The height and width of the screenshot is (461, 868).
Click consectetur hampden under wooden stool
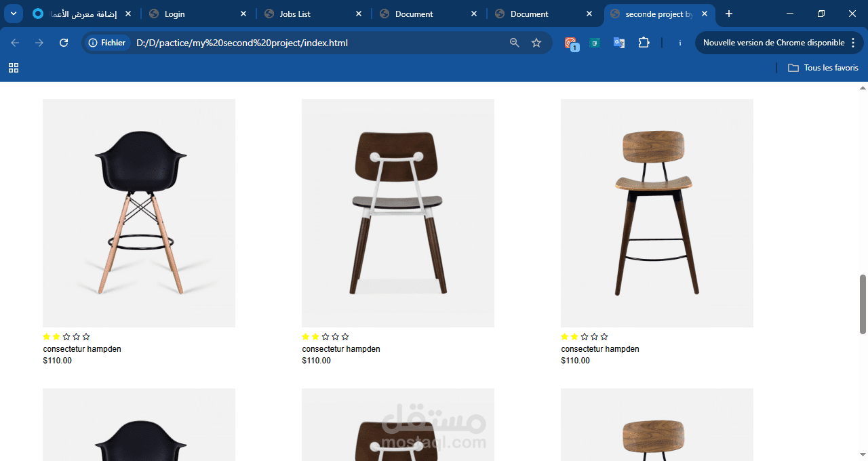coord(600,349)
